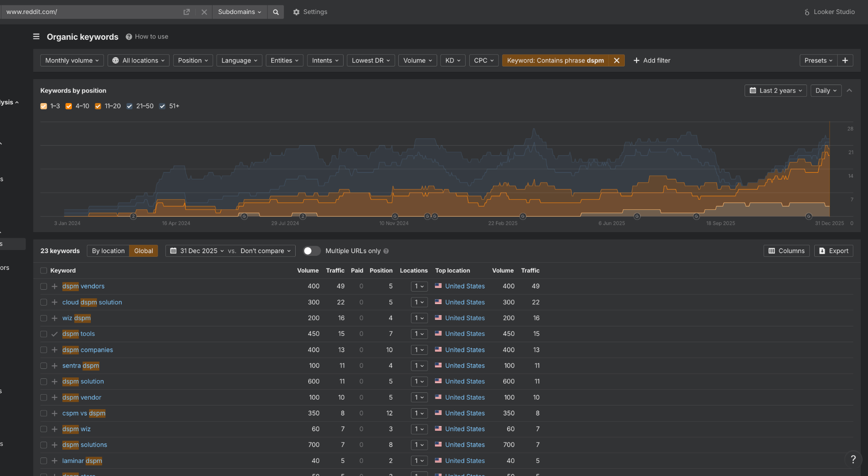Viewport: 868px width, 476px height.
Task: Clear the domain input with the X icon
Action: click(204, 12)
